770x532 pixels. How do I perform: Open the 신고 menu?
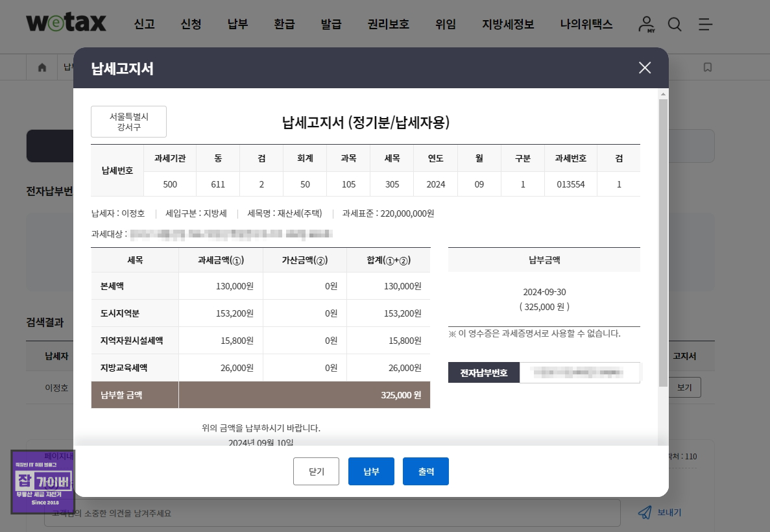[x=145, y=24]
